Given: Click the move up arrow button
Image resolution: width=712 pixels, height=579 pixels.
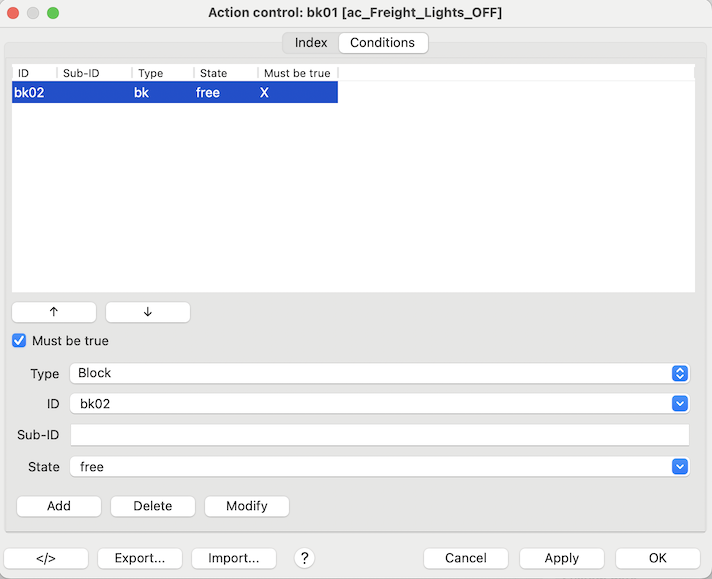Looking at the screenshot, I should point(54,312).
